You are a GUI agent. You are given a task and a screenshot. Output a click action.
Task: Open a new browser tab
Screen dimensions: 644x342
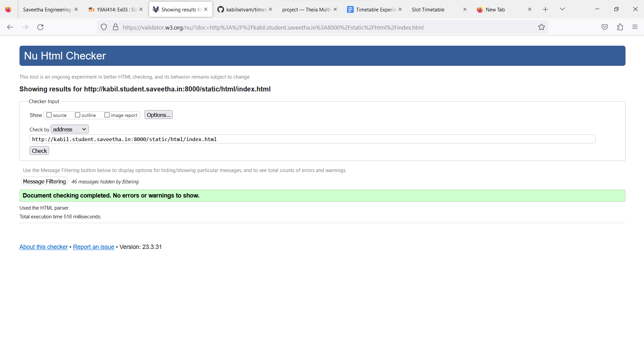(x=545, y=9)
